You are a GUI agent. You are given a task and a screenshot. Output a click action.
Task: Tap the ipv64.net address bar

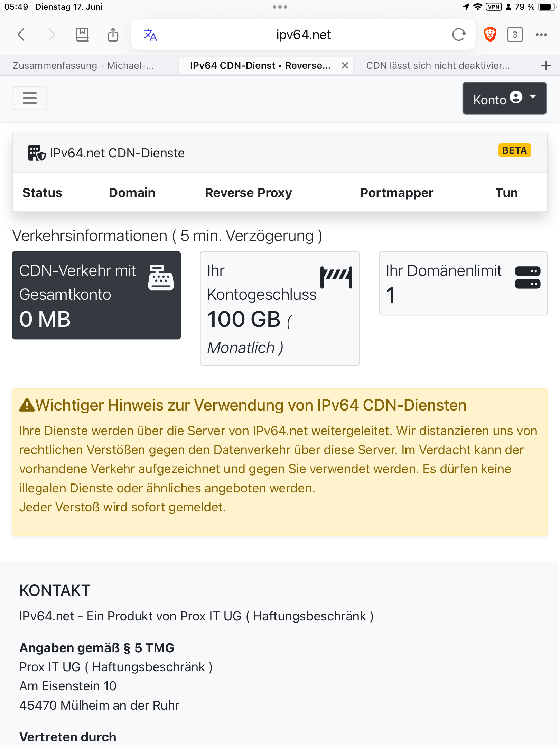[304, 35]
